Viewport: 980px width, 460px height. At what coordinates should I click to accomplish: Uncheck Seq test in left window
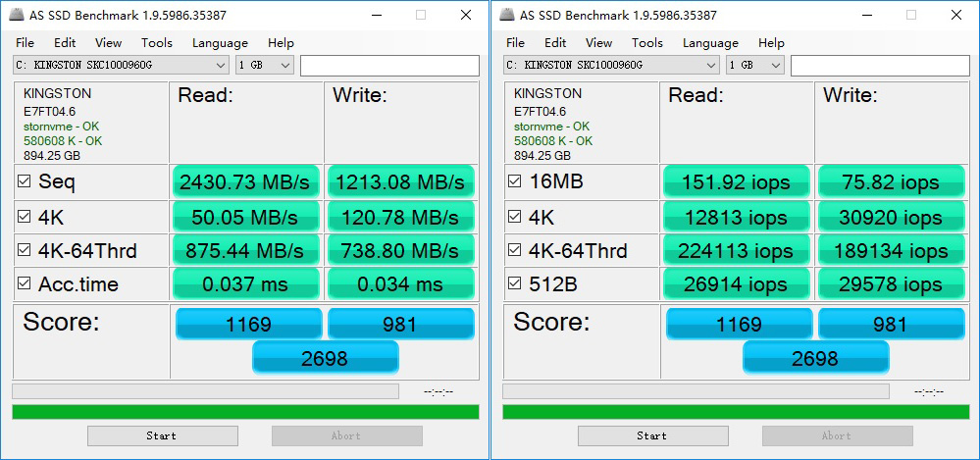coord(25,181)
